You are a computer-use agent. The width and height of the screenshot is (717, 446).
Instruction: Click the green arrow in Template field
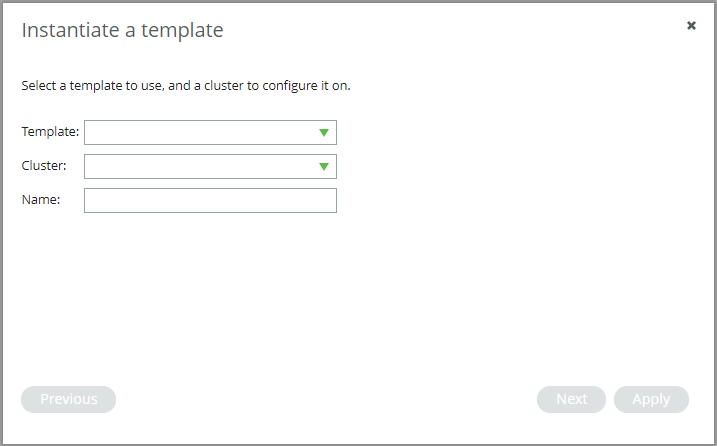(x=324, y=133)
